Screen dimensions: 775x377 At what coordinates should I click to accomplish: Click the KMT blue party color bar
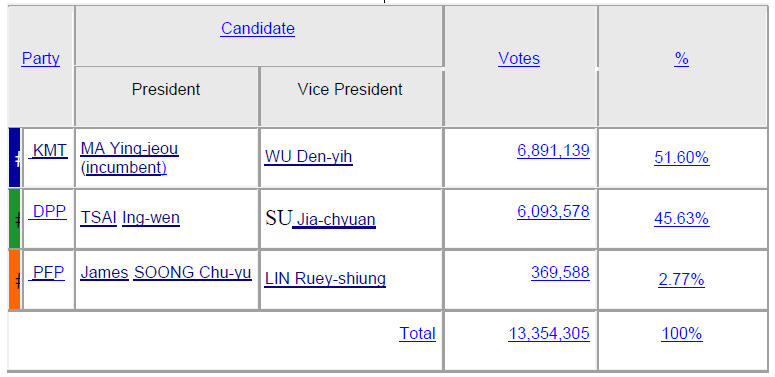(15, 158)
